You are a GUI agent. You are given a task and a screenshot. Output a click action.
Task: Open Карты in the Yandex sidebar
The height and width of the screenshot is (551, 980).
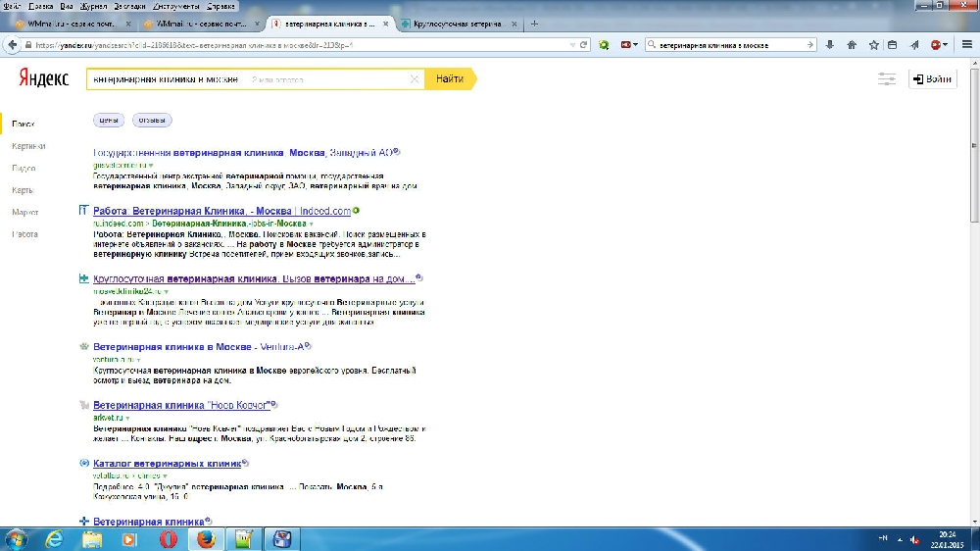pos(23,190)
